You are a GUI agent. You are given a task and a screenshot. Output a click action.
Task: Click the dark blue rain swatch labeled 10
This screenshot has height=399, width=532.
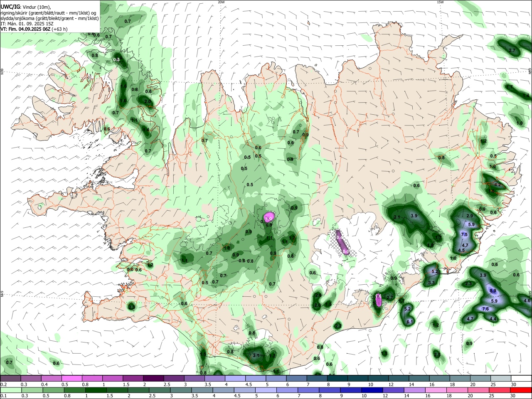coord(372,390)
